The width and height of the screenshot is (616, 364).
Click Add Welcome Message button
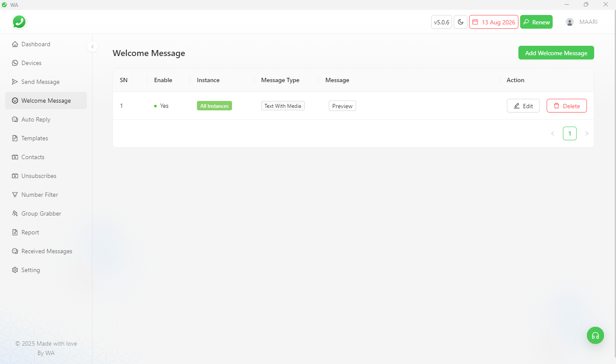click(x=556, y=53)
